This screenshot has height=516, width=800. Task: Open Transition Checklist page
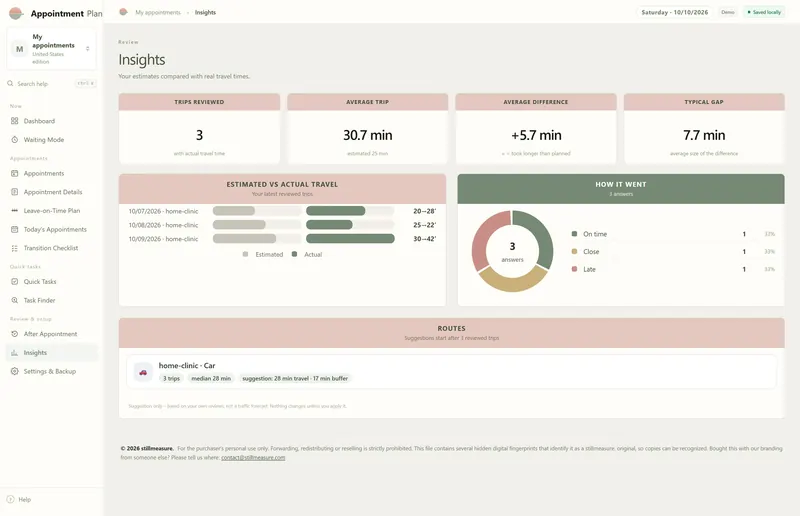[51, 248]
